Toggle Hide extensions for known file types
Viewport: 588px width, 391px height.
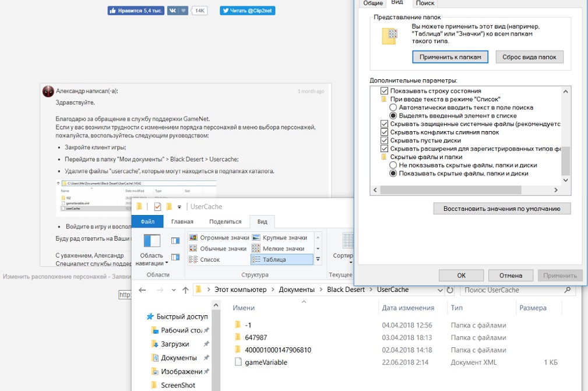(x=384, y=149)
